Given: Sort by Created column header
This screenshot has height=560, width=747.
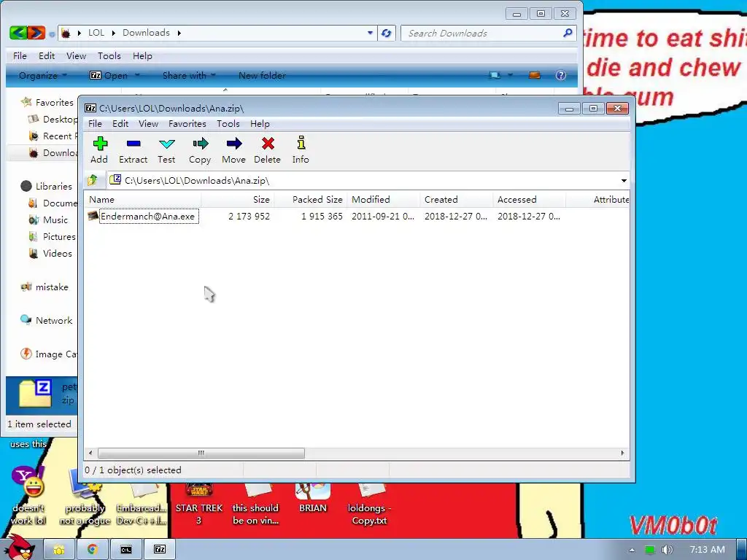Looking at the screenshot, I should (457, 200).
